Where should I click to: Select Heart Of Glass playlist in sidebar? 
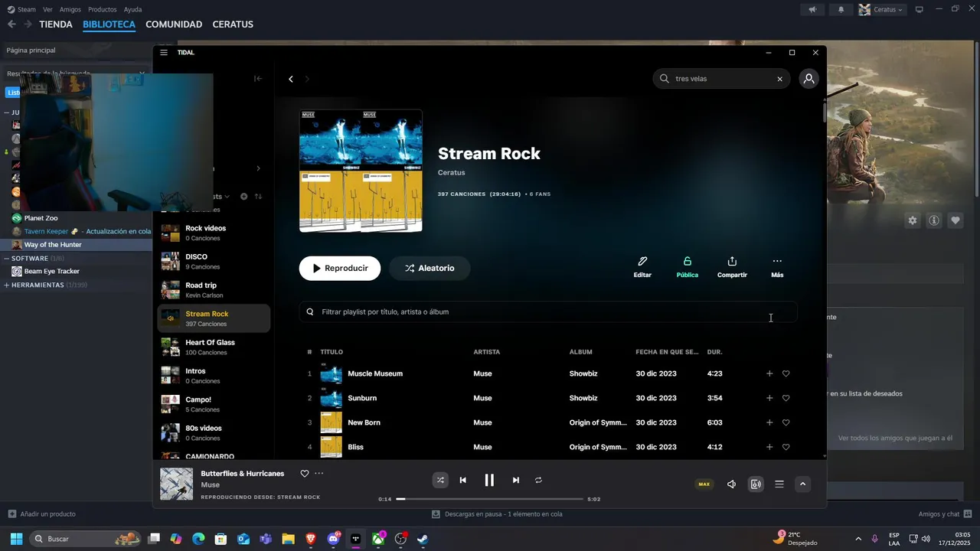pos(214,347)
